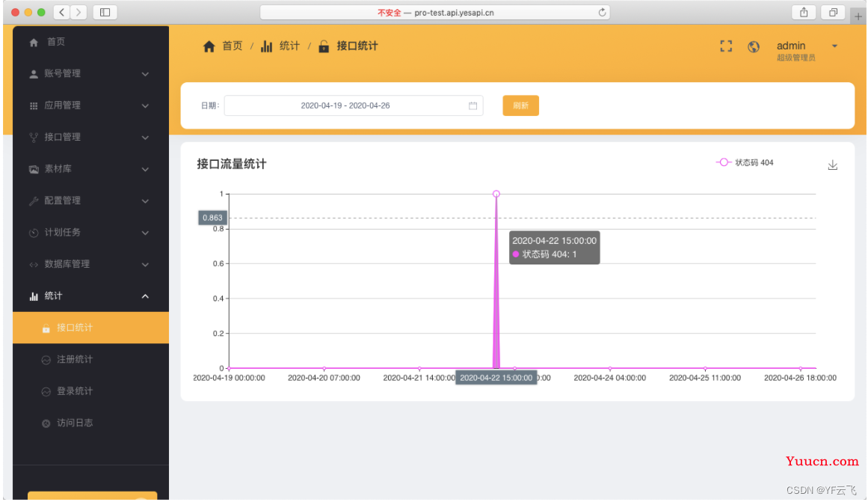Go to 首页 breadcrumb link
Screen dimensions: 868x502
233,46
